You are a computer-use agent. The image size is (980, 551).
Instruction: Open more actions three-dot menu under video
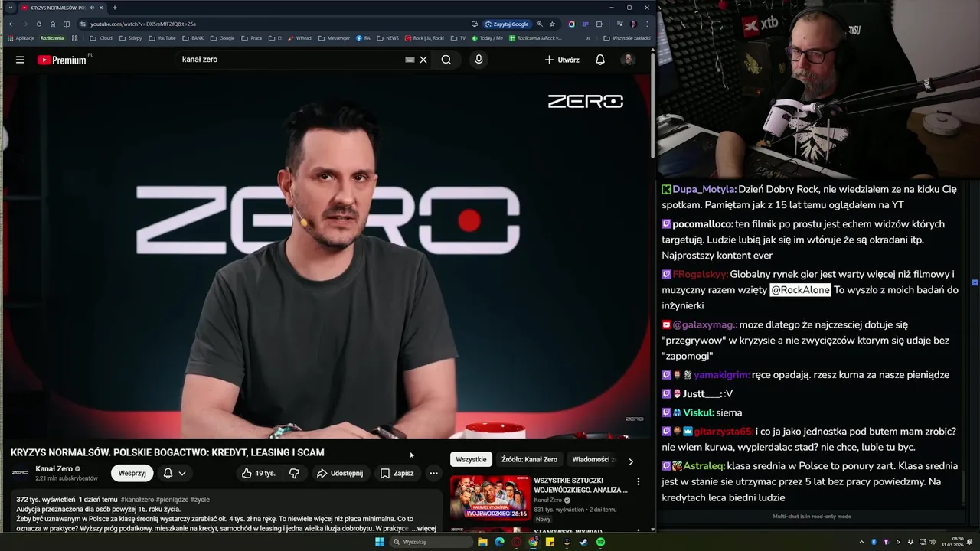click(x=433, y=474)
